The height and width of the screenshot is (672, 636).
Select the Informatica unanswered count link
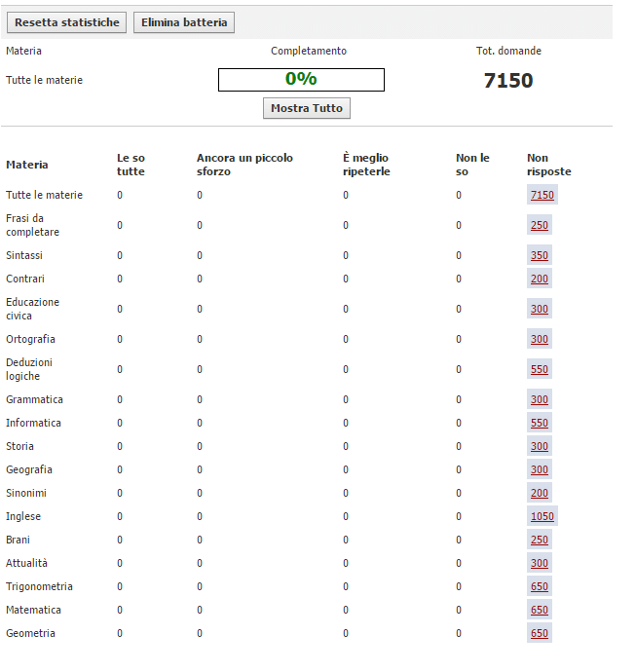[540, 423]
